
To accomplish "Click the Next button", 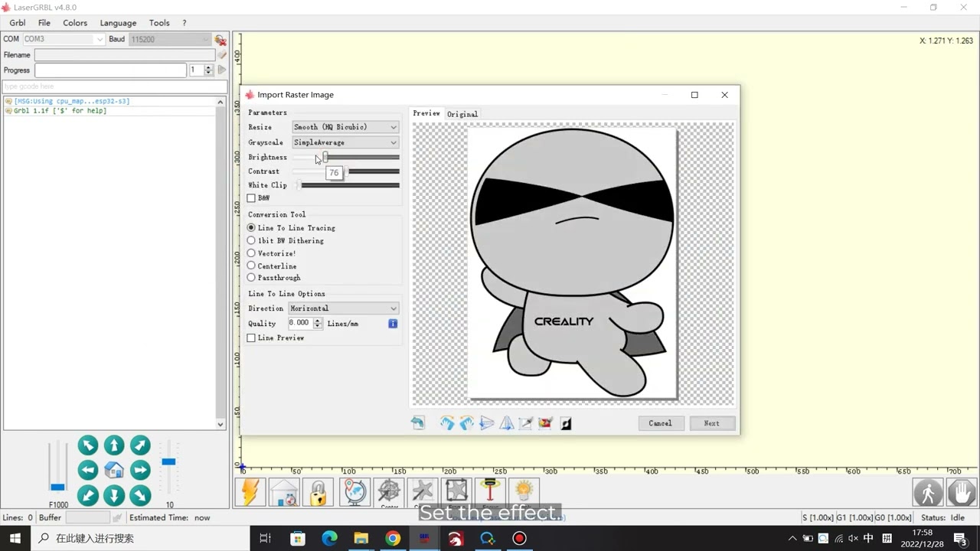I will (712, 423).
